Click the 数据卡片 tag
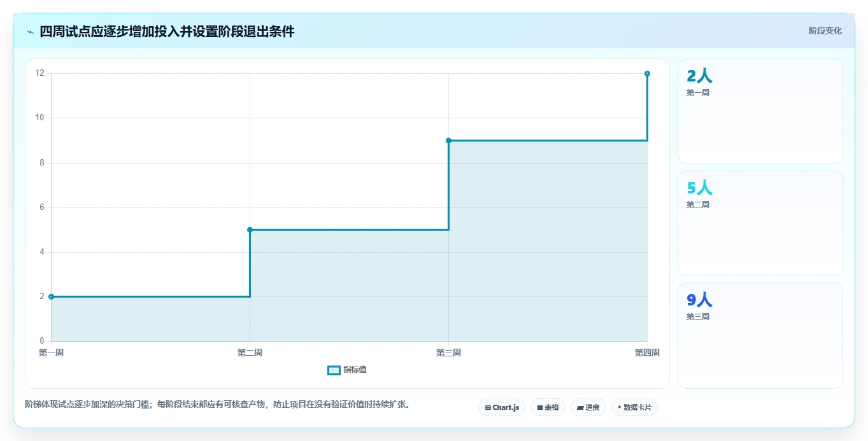This screenshot has width=868, height=441. tap(634, 407)
